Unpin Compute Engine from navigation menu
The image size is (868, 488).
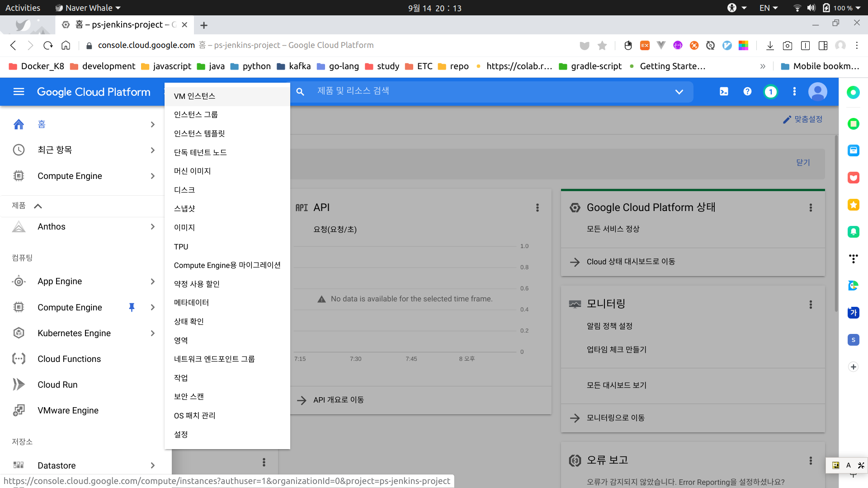click(132, 307)
